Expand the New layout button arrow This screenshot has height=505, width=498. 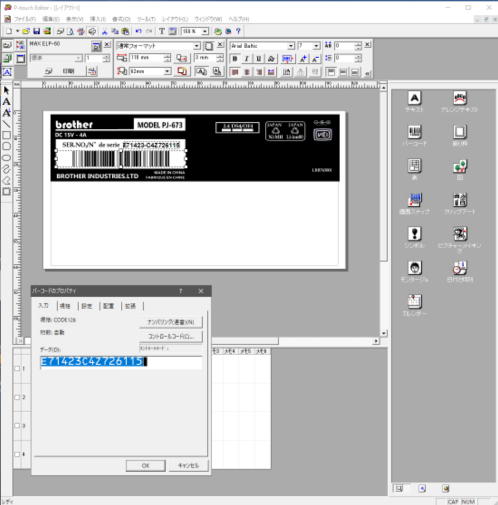tap(17, 31)
